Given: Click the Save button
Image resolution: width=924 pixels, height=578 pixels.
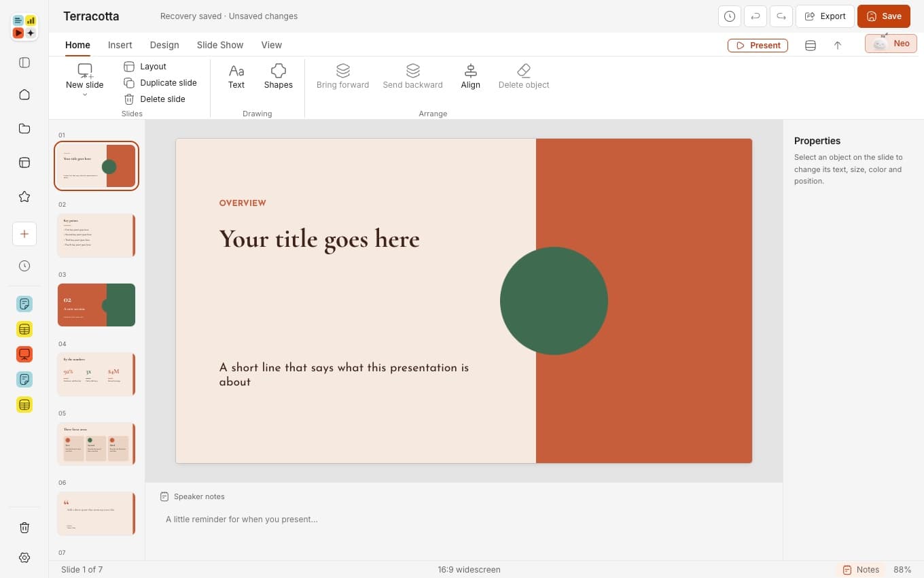Looking at the screenshot, I should tap(884, 16).
